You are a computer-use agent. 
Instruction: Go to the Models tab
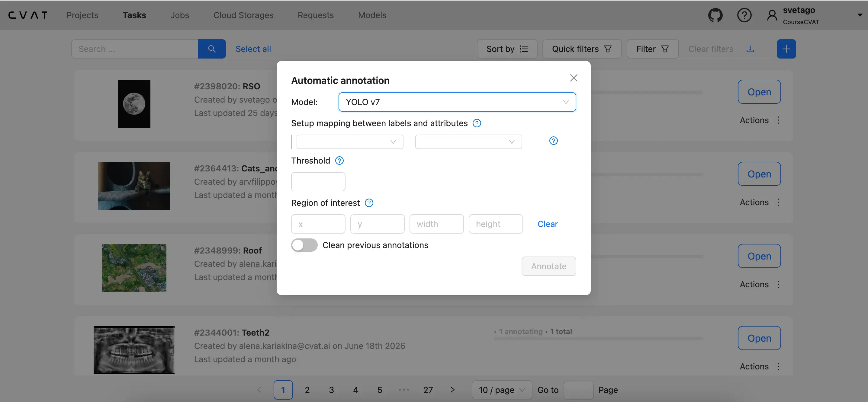tap(372, 15)
